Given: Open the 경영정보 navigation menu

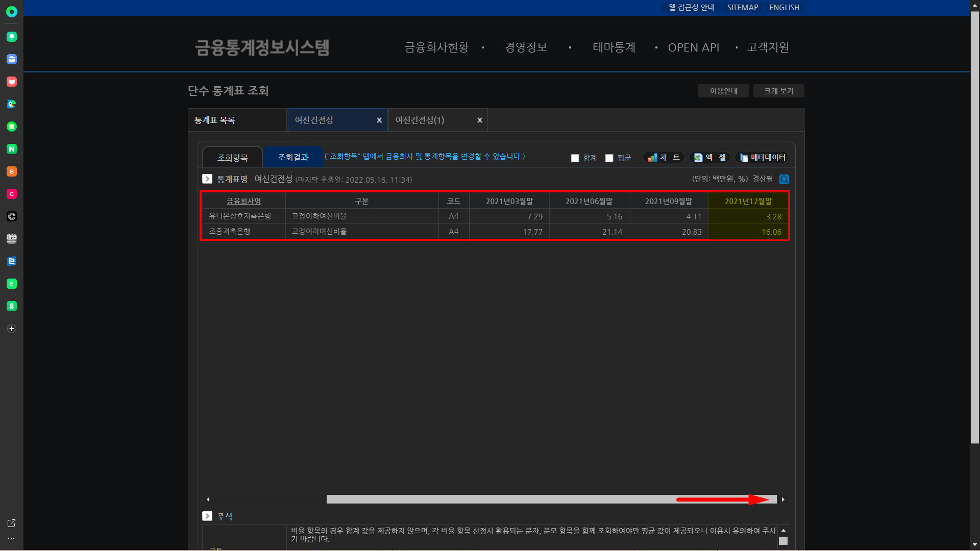Looking at the screenshot, I should (526, 47).
